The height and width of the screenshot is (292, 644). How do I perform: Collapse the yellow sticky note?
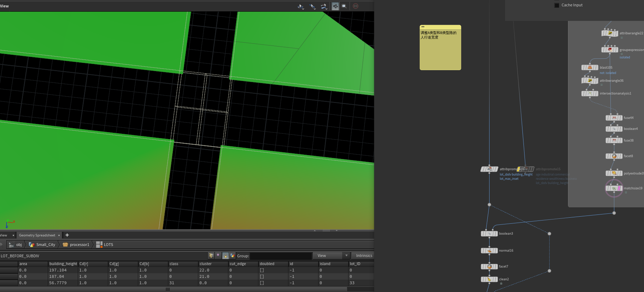click(x=423, y=27)
